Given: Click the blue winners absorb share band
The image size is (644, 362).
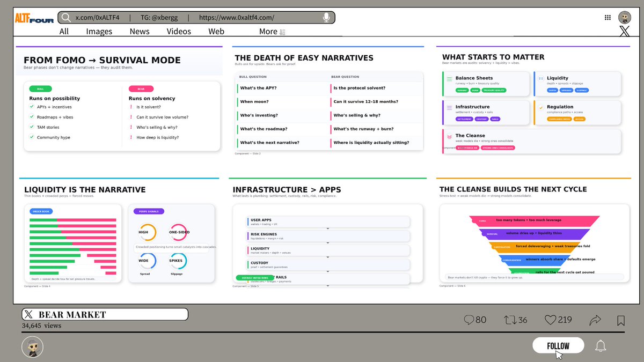Looking at the screenshot, I should 535,259.
